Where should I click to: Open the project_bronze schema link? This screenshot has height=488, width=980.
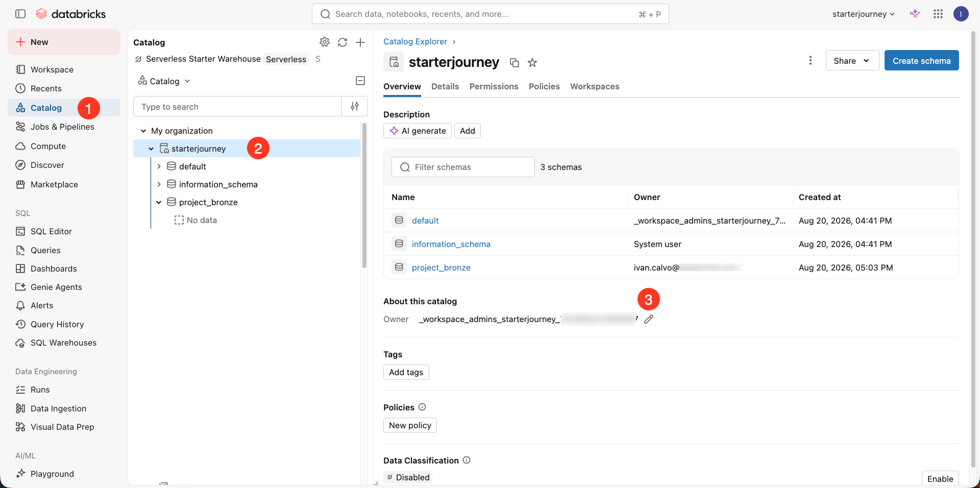(x=441, y=267)
